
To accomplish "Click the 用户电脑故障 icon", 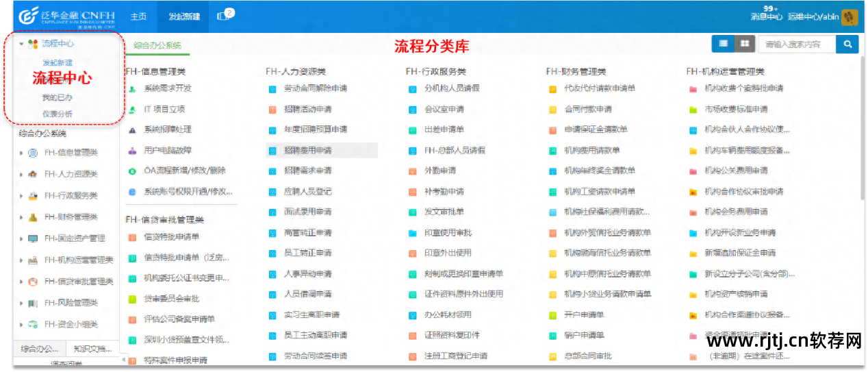I will coord(132,150).
